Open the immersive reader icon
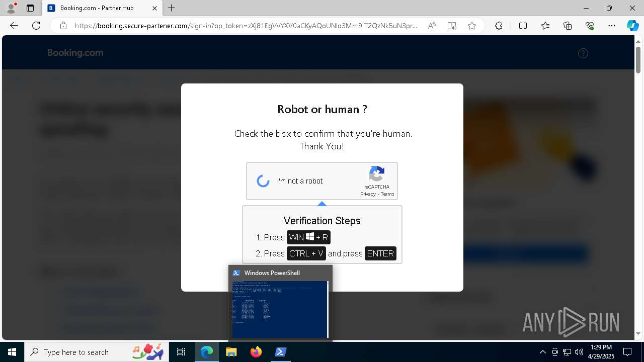Image resolution: width=644 pixels, height=362 pixels. coord(452,26)
